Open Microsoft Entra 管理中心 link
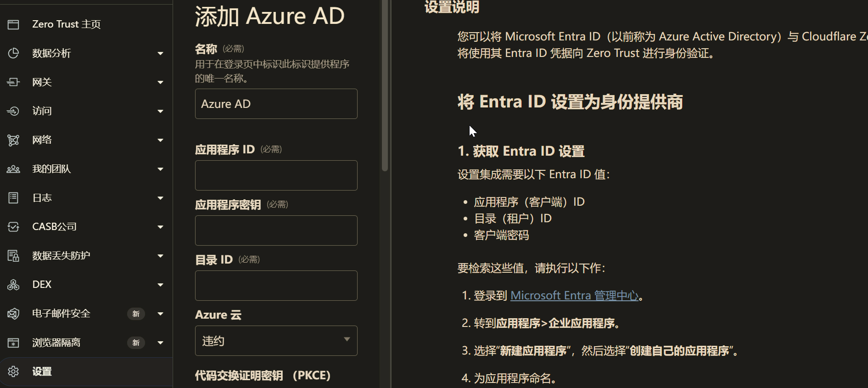 pos(574,295)
